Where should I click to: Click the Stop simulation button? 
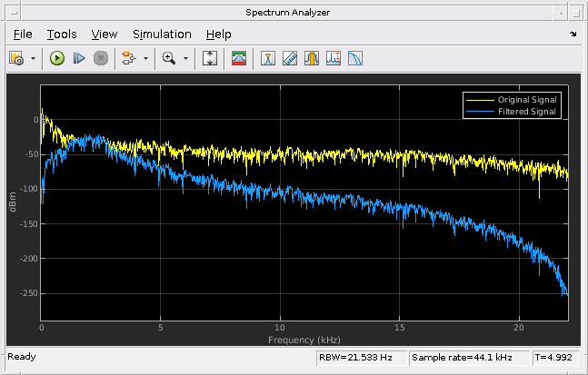(x=100, y=58)
